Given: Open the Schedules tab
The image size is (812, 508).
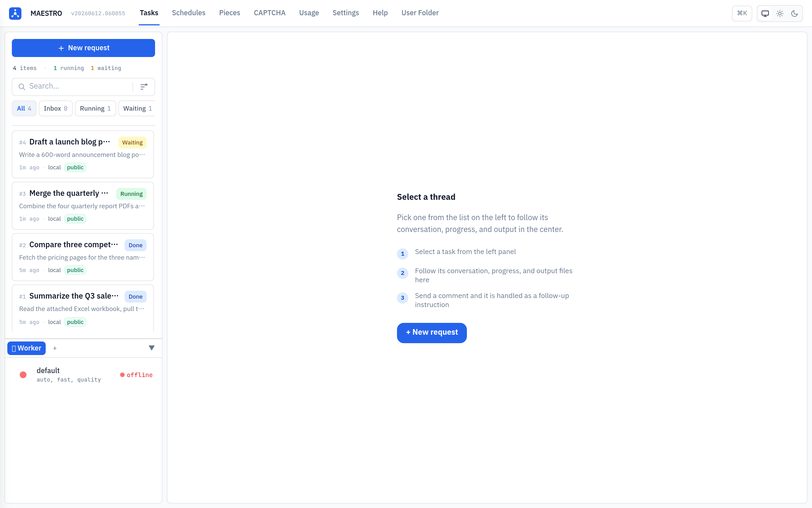Looking at the screenshot, I should pyautogui.click(x=189, y=13).
